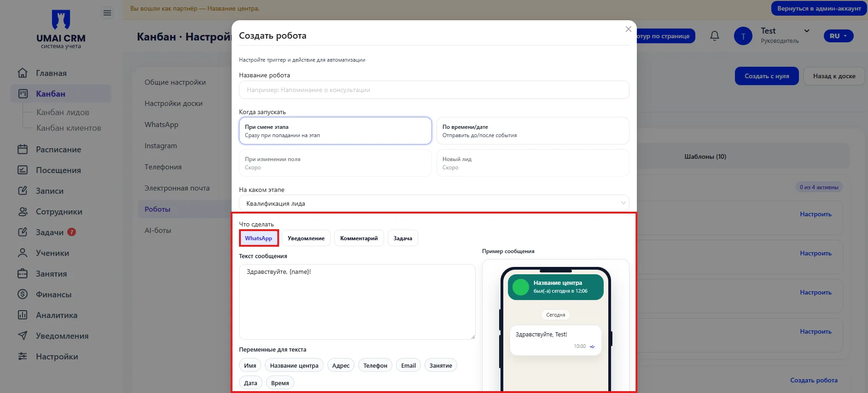Click the Записи edit icon
The height and width of the screenshot is (393, 868).
click(23, 191)
